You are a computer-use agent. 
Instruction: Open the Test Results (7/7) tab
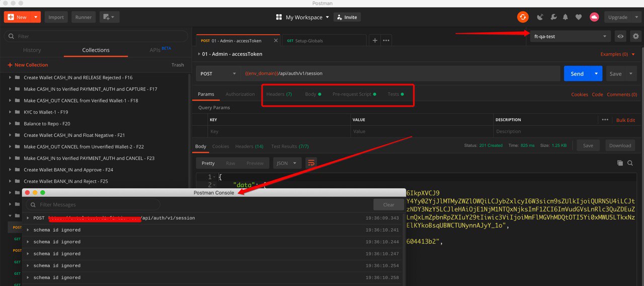[290, 146]
